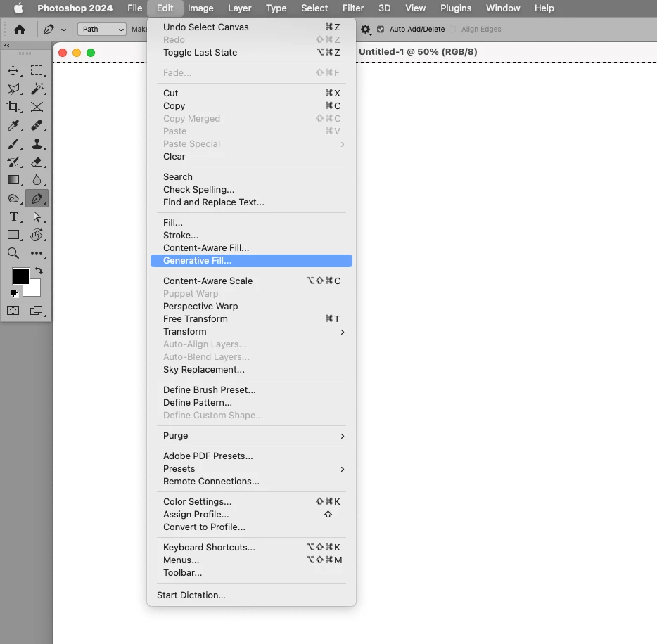Open Edit Toolbar three-dots icon
657x644 pixels.
37,253
